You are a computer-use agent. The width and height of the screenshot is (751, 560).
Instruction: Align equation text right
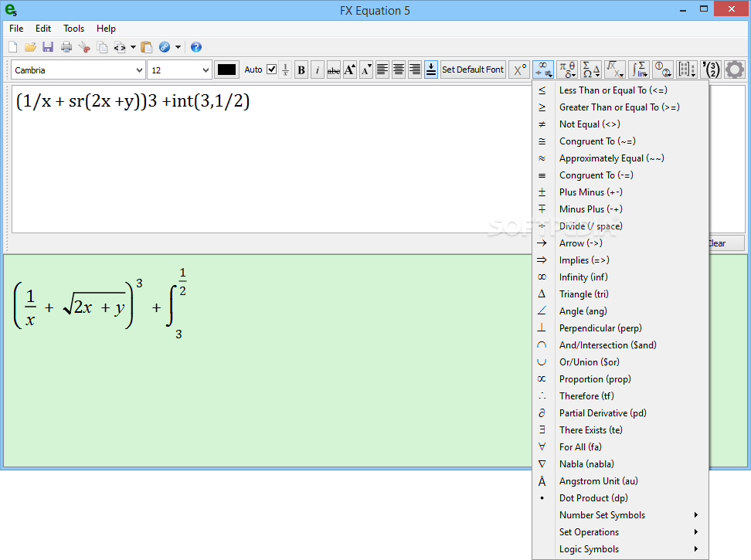click(415, 70)
